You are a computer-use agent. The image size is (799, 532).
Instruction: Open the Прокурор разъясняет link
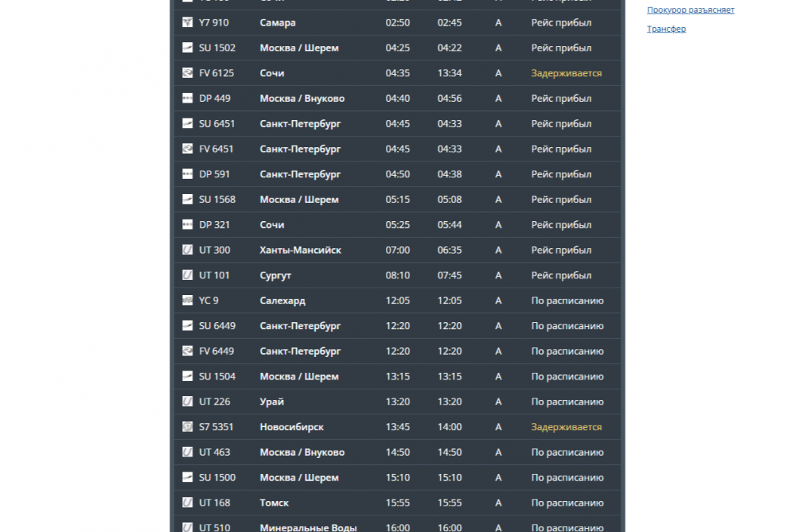tap(690, 10)
